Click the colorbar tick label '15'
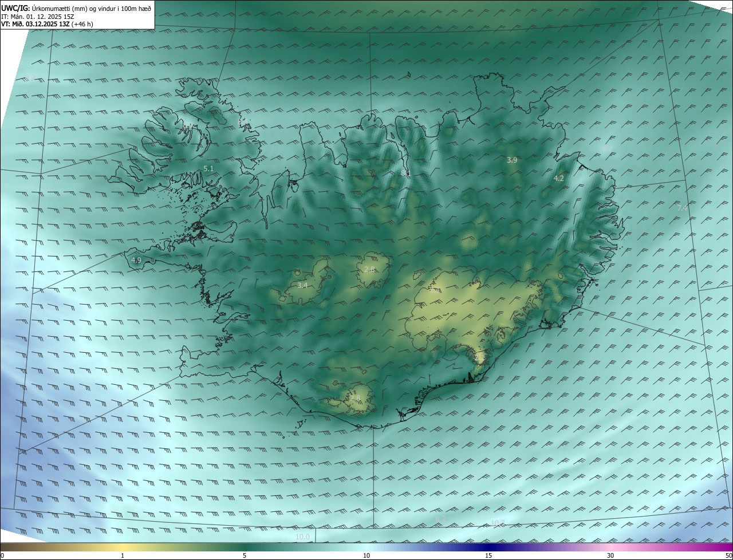733x560 pixels. 488,555
